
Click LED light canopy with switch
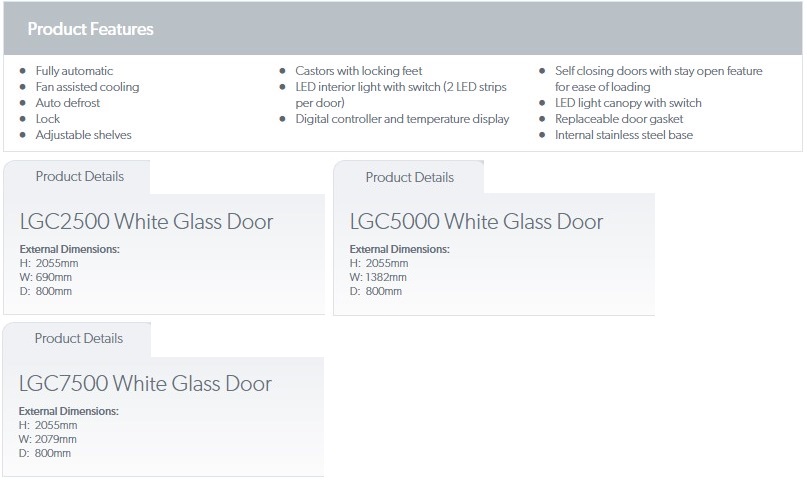628,103
